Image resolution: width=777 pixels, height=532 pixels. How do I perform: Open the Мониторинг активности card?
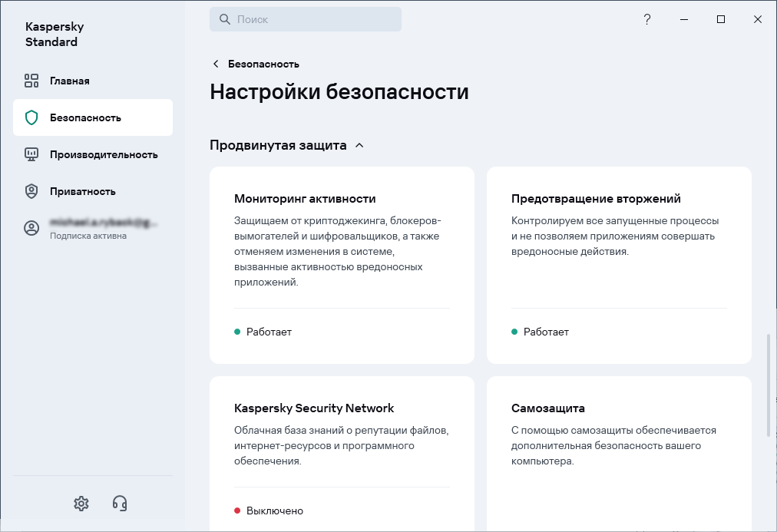tap(342, 265)
